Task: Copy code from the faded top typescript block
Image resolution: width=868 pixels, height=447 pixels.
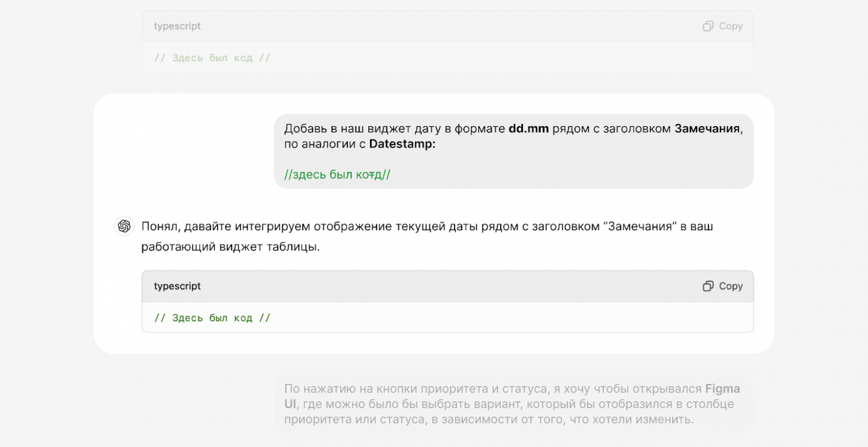Action: (723, 26)
